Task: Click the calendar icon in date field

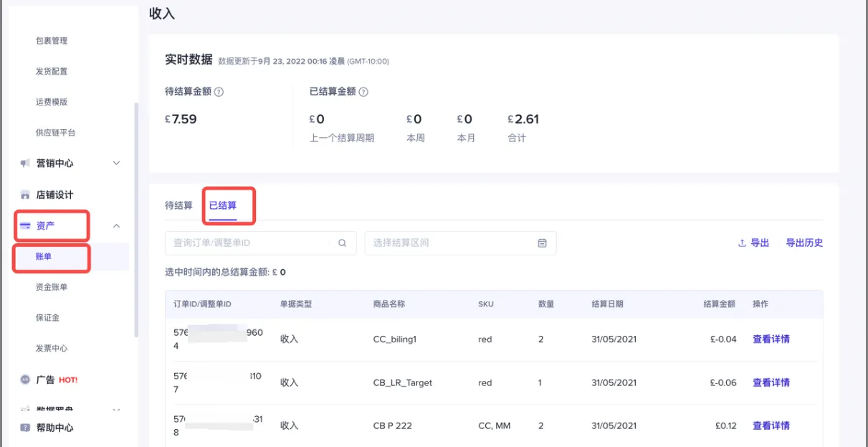Action: [542, 243]
